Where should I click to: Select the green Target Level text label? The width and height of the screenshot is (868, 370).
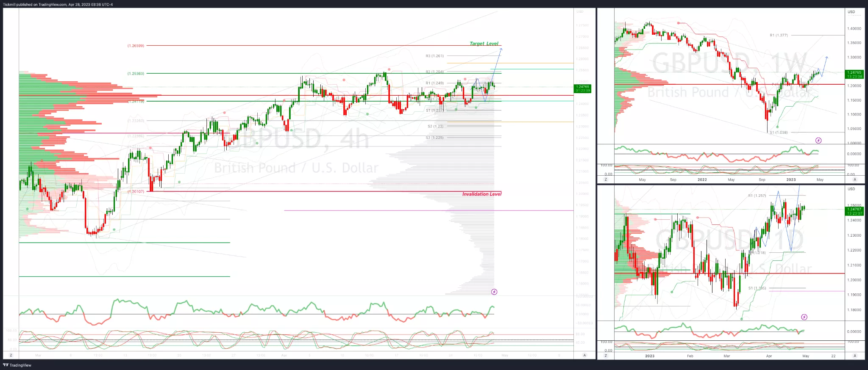coord(484,44)
